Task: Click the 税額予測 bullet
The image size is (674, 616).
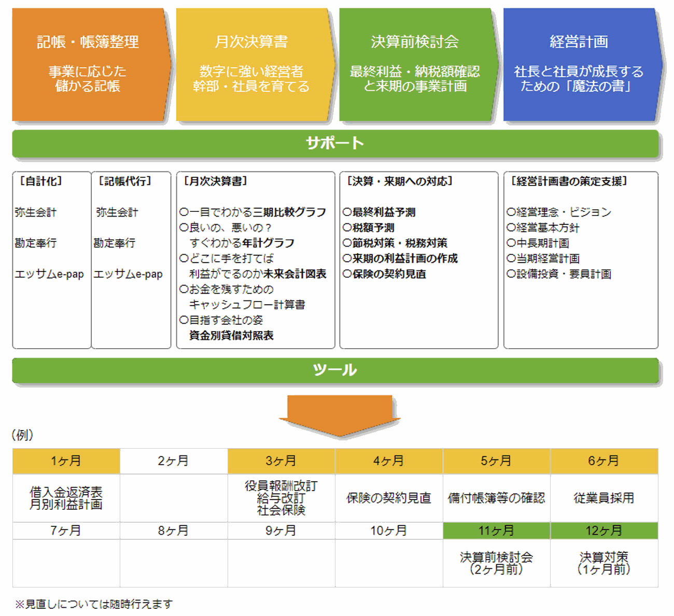Action: tap(369, 227)
